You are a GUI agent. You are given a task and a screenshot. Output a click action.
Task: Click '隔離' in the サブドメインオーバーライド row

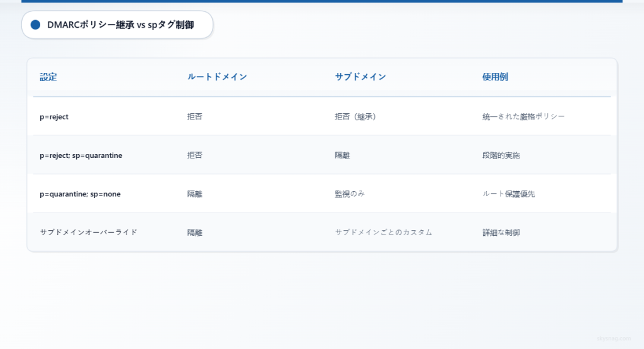tap(195, 233)
